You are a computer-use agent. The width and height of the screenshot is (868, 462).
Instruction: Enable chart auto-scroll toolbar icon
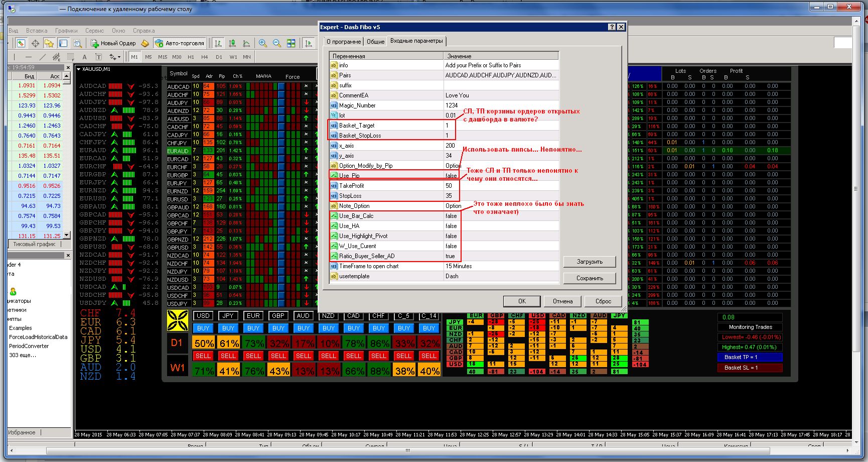point(309,43)
